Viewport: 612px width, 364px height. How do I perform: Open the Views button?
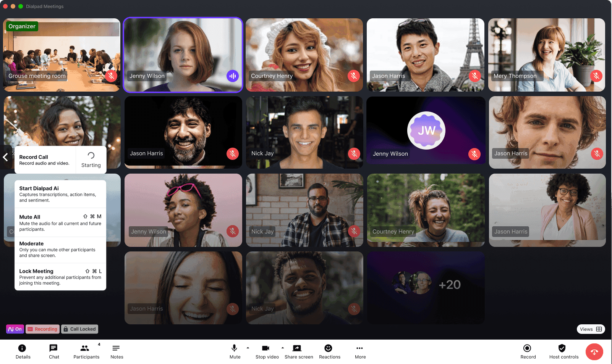tap(590, 329)
